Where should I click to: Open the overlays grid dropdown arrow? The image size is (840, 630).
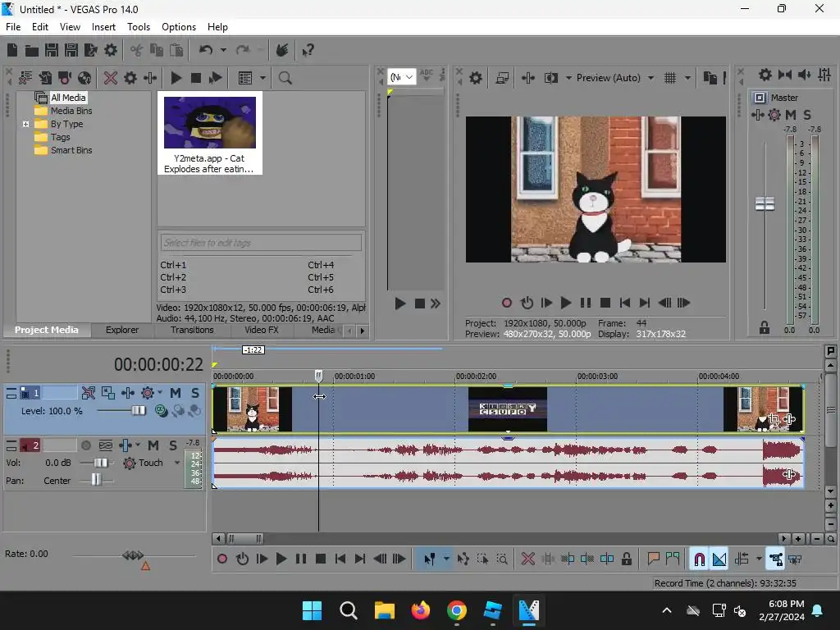tap(688, 78)
